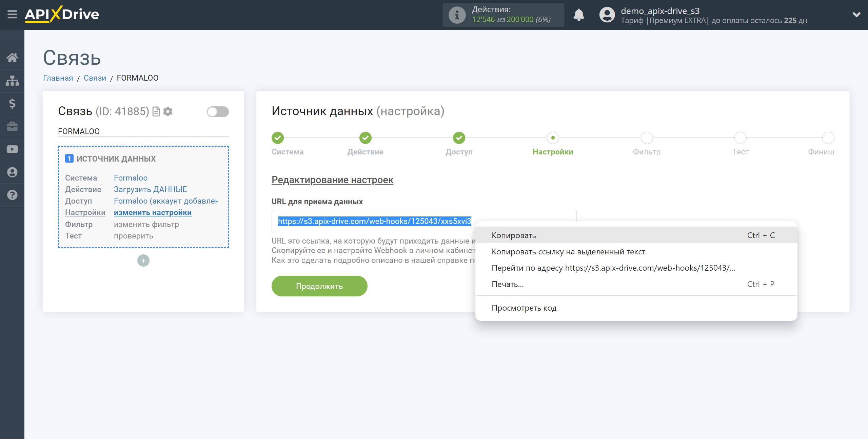
Task: Click the Фильтр step circle
Action: (647, 138)
